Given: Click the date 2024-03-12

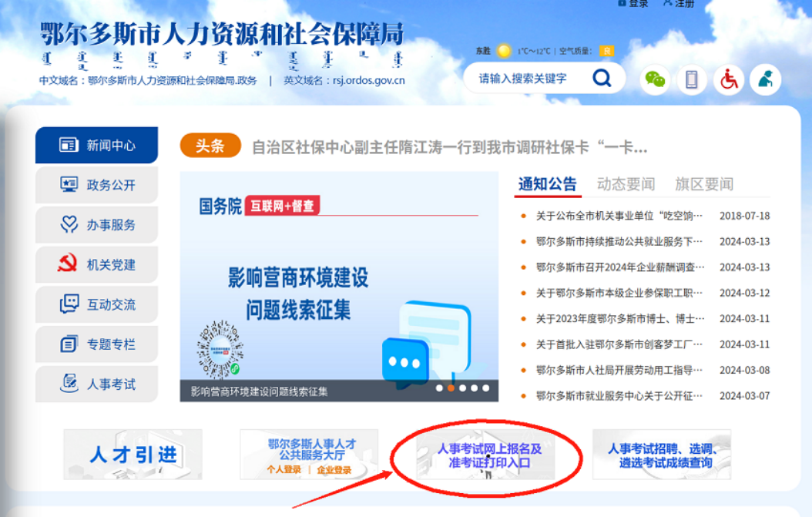Looking at the screenshot, I should point(745,293).
